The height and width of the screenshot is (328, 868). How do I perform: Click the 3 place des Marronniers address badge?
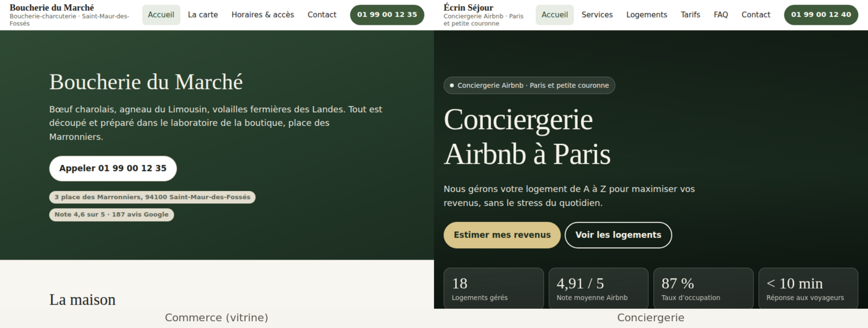coord(153,197)
